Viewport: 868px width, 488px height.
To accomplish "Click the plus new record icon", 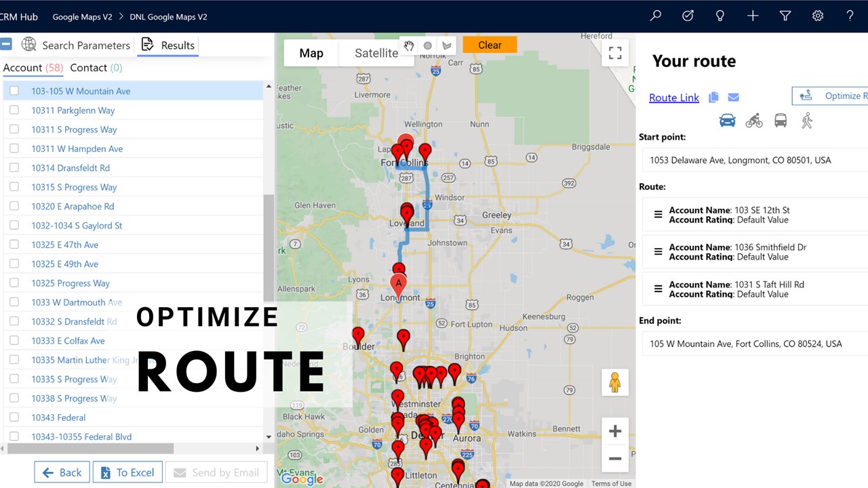I will (x=753, y=16).
